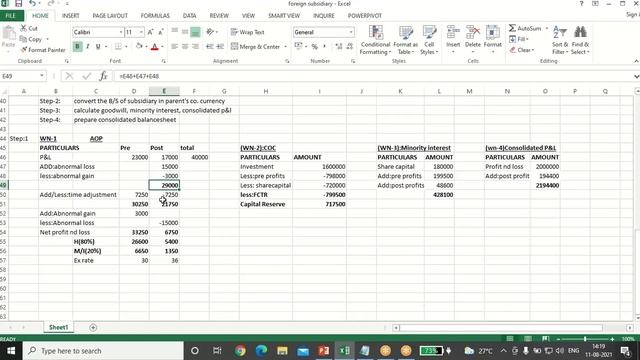Click the Format cells icon
The image size is (640, 360).
493,33
